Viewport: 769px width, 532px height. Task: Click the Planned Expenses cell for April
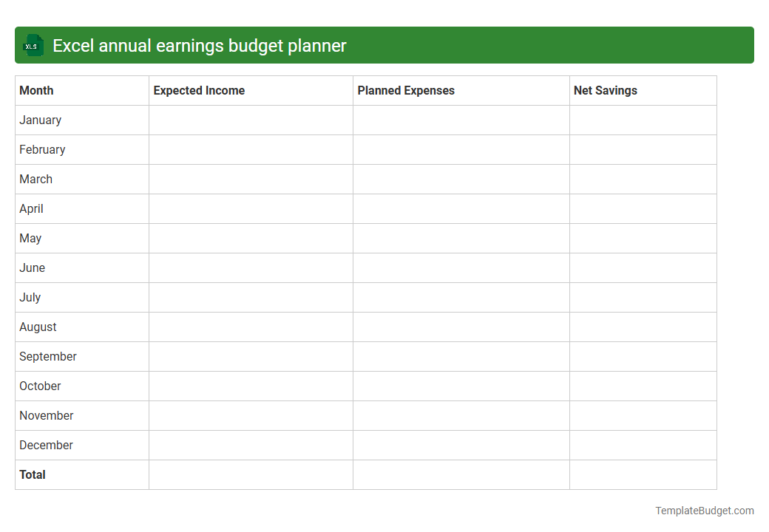(x=461, y=208)
